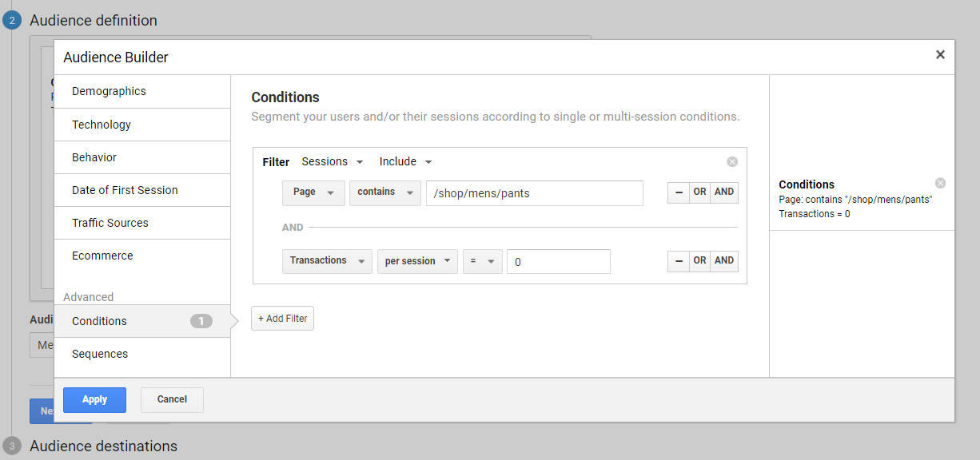This screenshot has height=460, width=980.
Task: Open the Include filter dropdown
Action: (x=405, y=162)
